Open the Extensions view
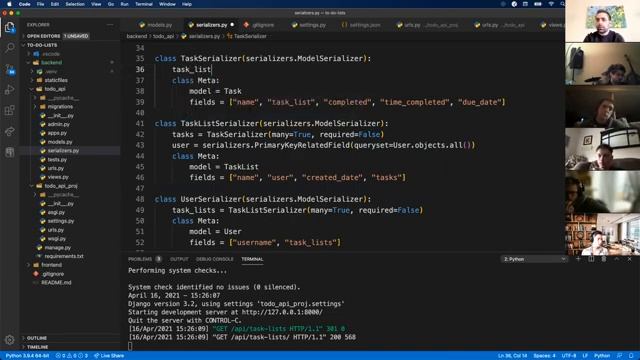Viewport: 640px width, 360px height. point(9,110)
